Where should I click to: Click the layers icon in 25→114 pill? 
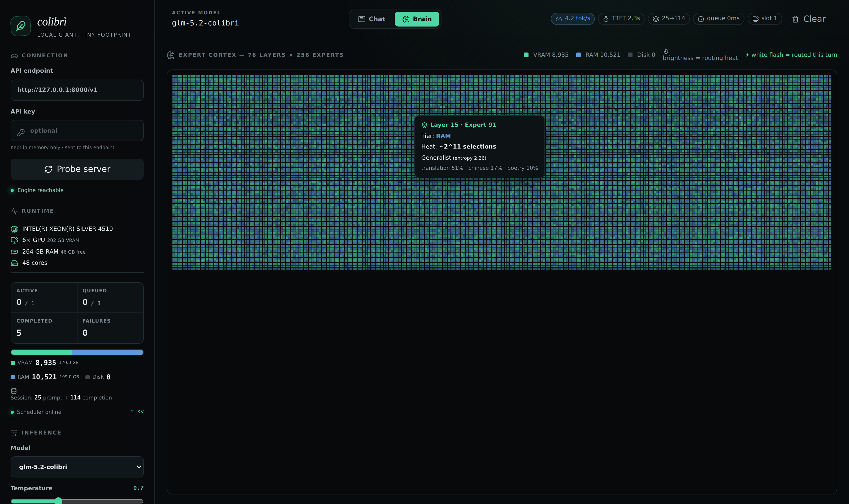656,19
